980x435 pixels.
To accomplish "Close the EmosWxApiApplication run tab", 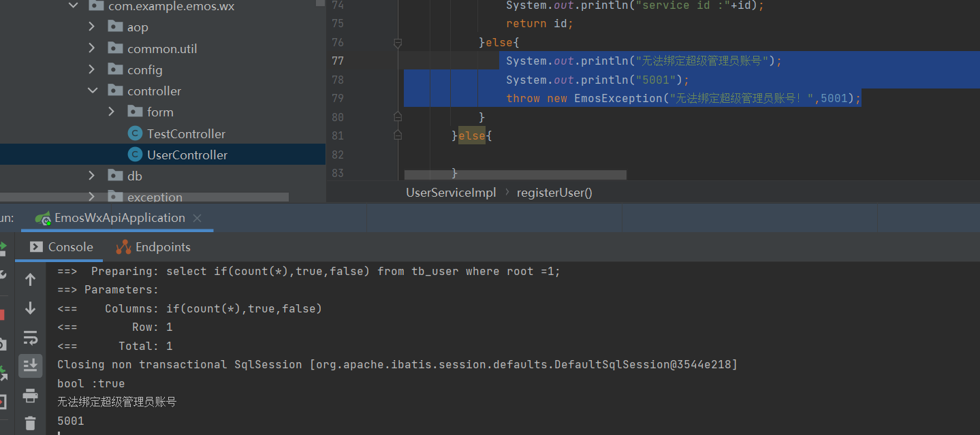I will click(197, 219).
